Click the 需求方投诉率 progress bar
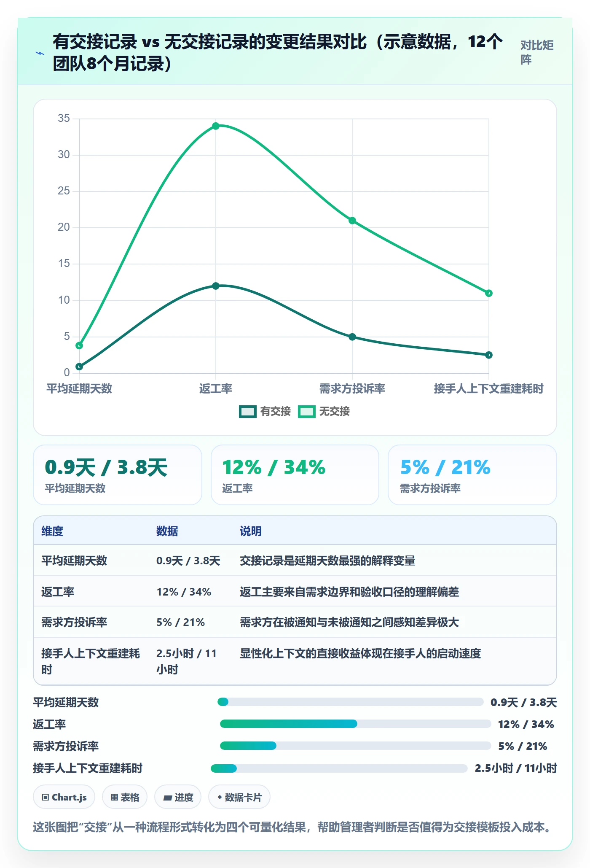This screenshot has height=868, width=590. [x=355, y=746]
